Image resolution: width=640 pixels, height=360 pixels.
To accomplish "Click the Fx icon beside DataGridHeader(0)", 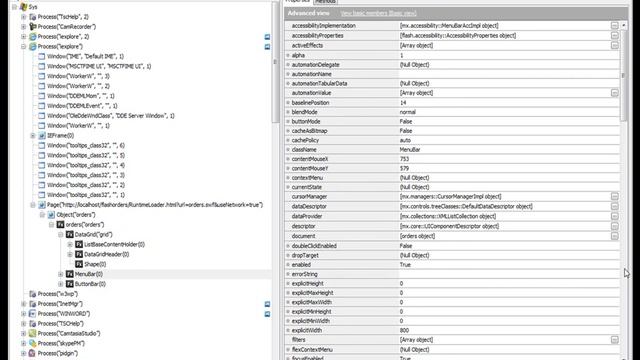I will [79, 254].
